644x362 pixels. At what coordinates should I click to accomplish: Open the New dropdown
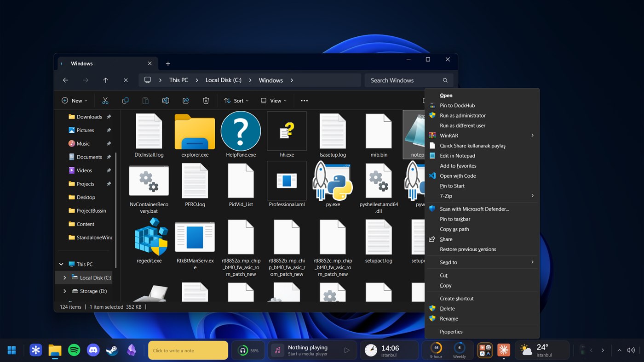(x=75, y=101)
